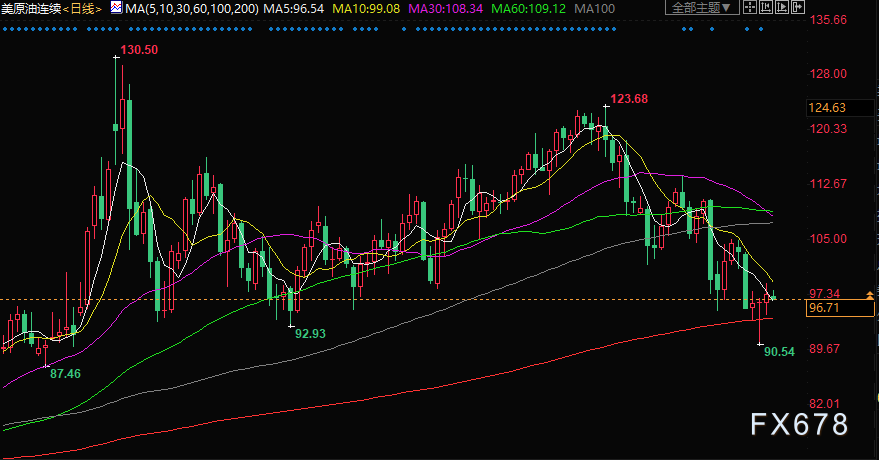The height and width of the screenshot is (460, 879).
Task: Activate the crosshair cursor icon
Action: (750, 7)
